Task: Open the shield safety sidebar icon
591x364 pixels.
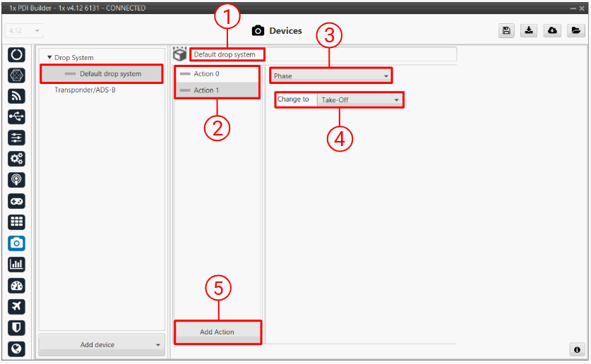Action: tap(16, 328)
